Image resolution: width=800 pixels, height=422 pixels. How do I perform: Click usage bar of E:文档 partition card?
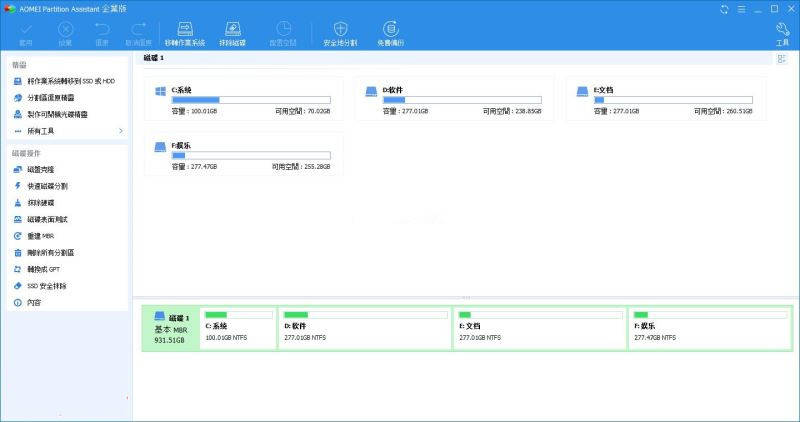coord(673,100)
